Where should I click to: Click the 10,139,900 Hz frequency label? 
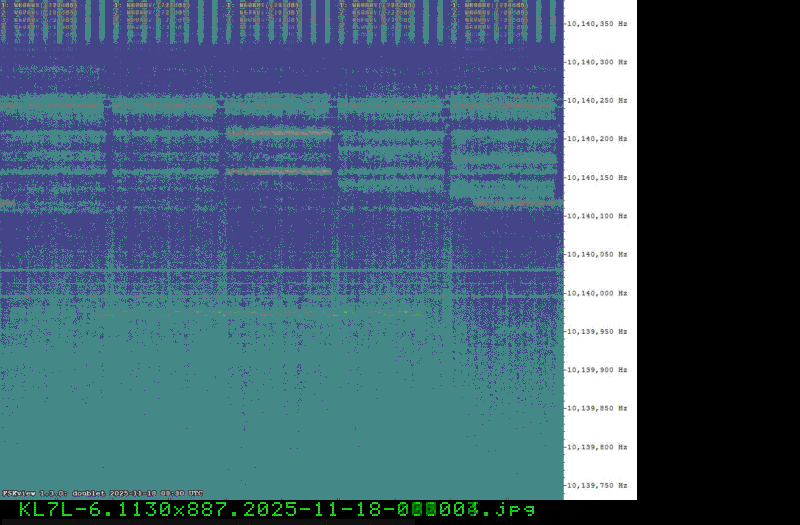click(598, 370)
